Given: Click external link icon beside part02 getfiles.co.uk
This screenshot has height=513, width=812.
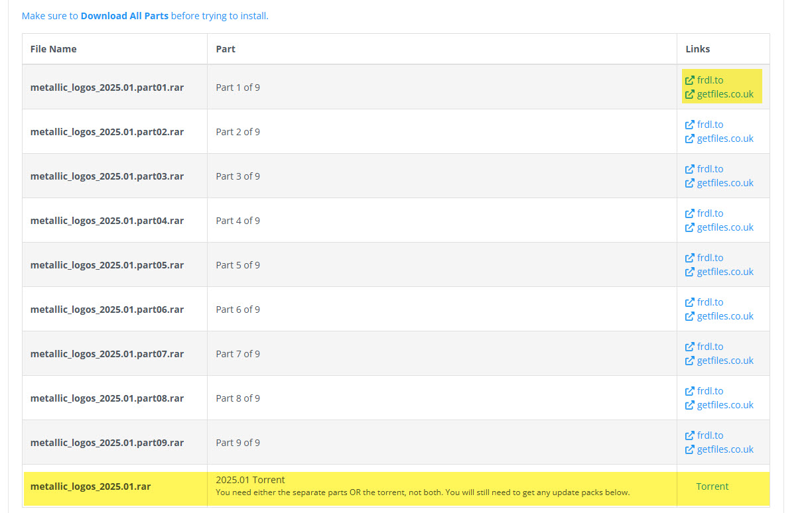Looking at the screenshot, I should click(689, 139).
